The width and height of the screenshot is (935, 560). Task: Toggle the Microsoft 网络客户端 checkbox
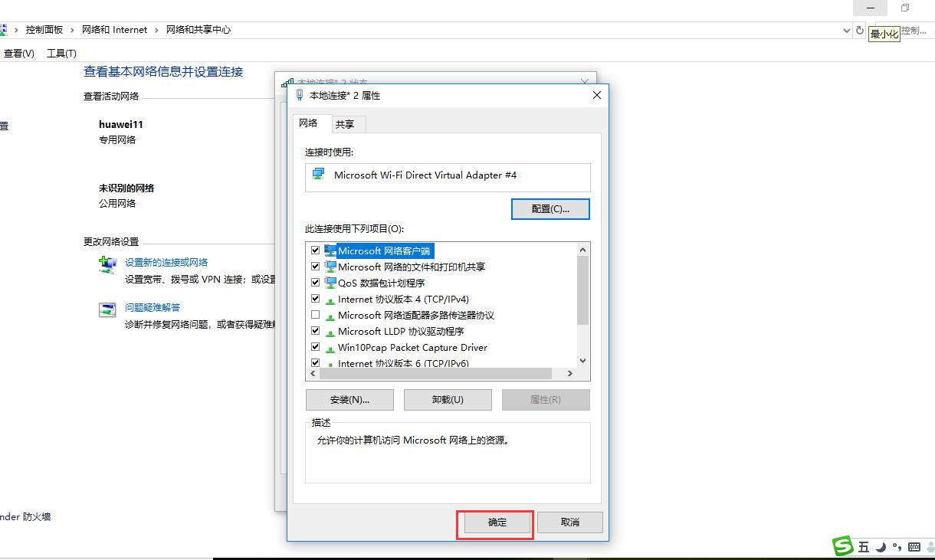coord(315,251)
